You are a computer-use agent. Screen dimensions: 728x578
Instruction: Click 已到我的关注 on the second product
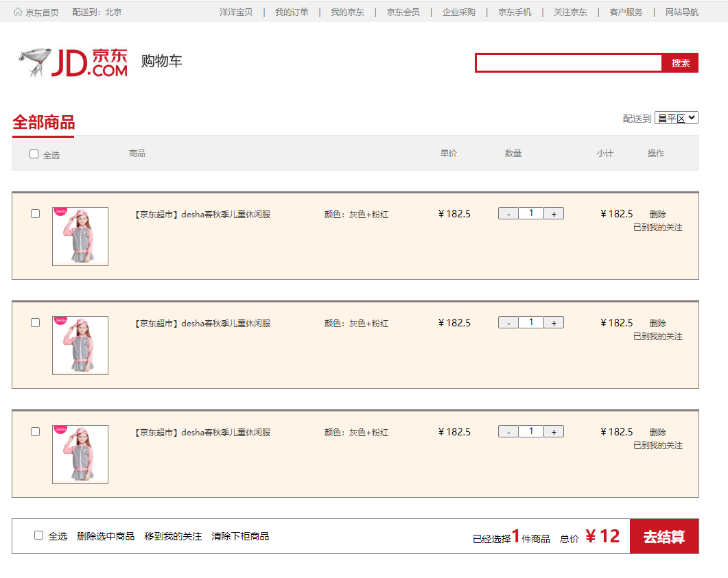658,337
